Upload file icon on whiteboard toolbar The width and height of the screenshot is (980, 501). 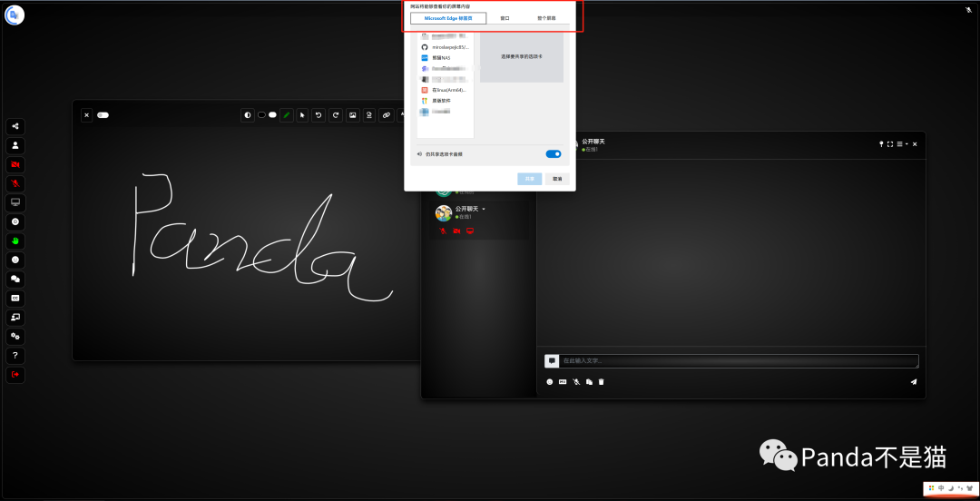(369, 115)
